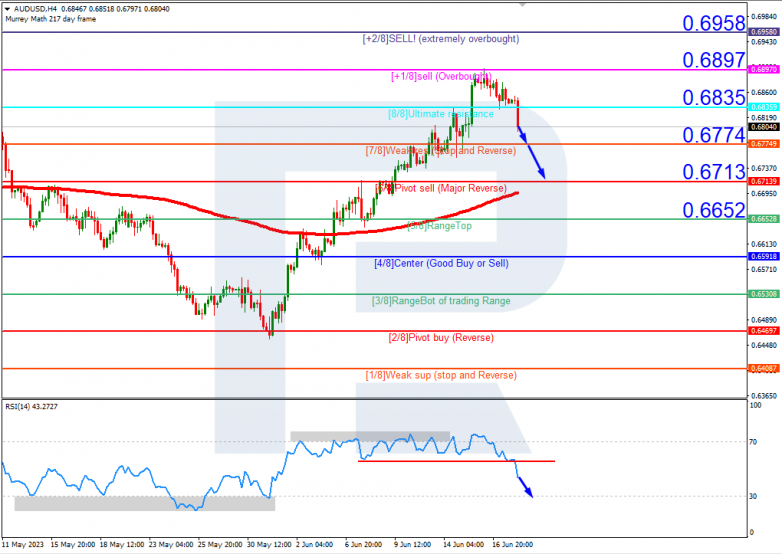782x554 pixels.
Task: Click the orange 0.67749 price tag
Action: coord(764,144)
